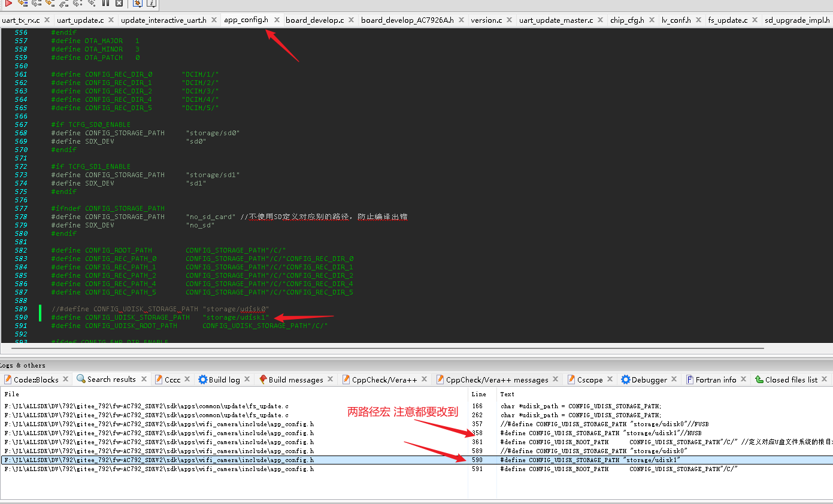Image resolution: width=833 pixels, height=504 pixels.
Task: Select search result for line 166
Action: [x=416, y=406]
